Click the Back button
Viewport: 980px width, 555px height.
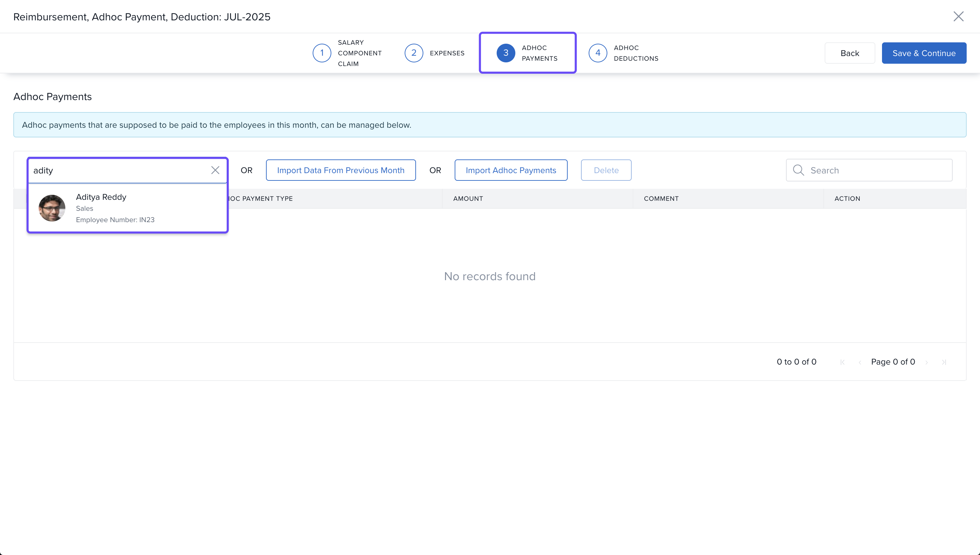[849, 53]
